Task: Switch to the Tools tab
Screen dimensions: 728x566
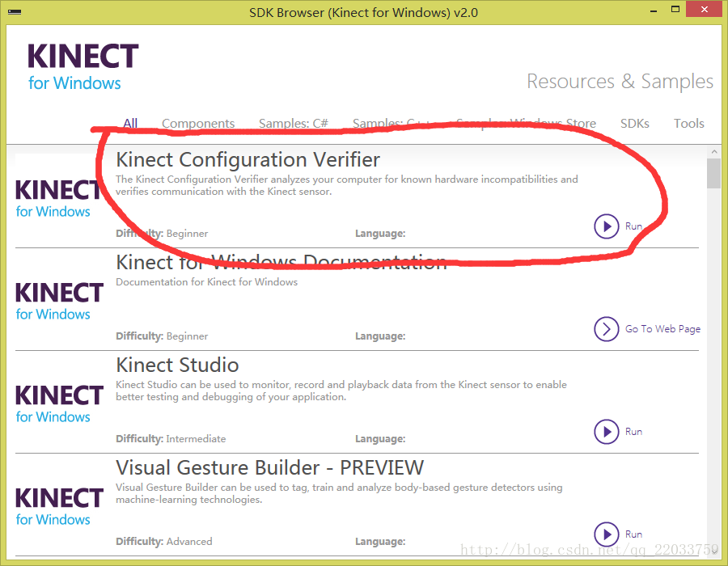Action: (689, 124)
